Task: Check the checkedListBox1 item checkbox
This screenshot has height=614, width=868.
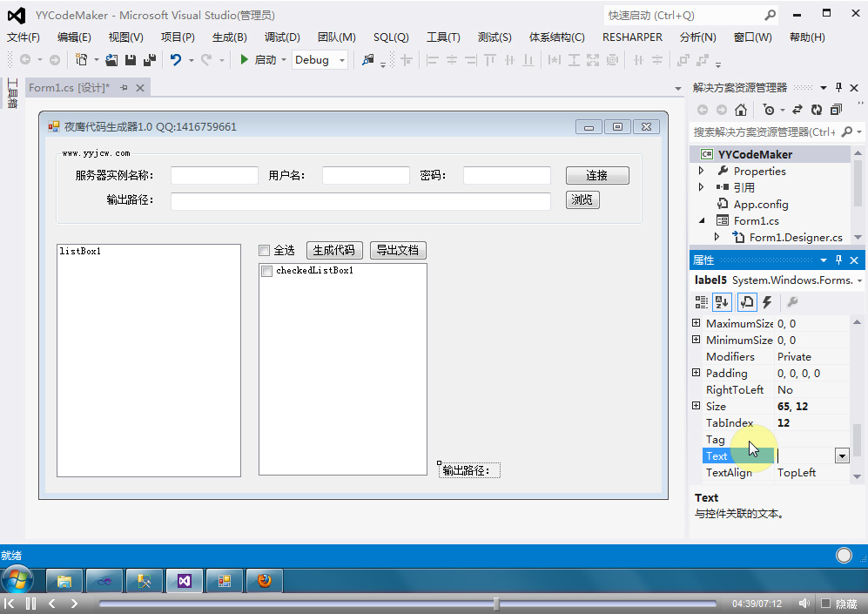Action: [266, 271]
